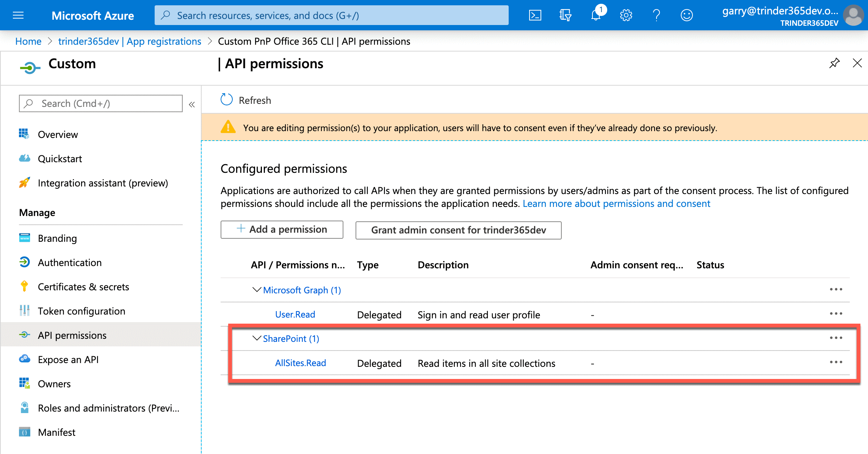Open Expose an API page
This screenshot has height=454, width=868.
tap(68, 360)
